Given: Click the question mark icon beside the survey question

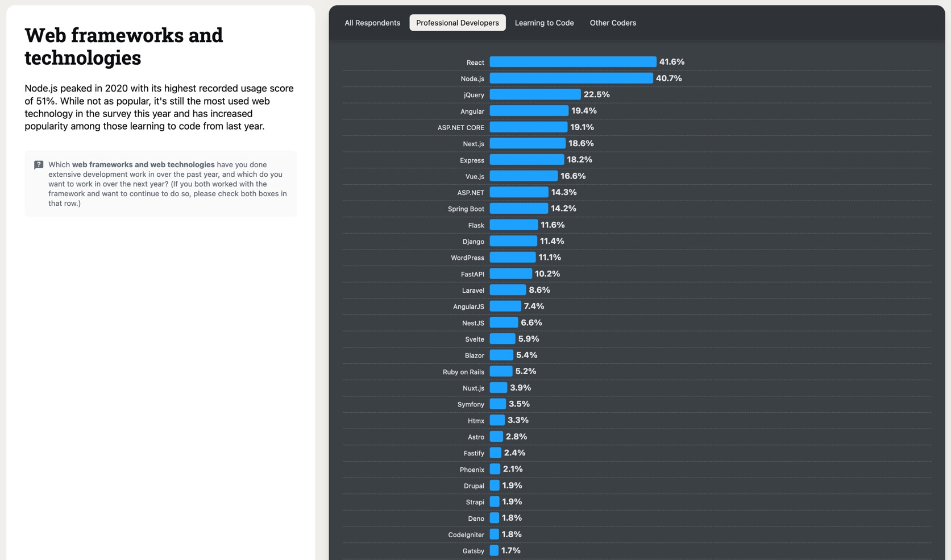Looking at the screenshot, I should click(39, 164).
